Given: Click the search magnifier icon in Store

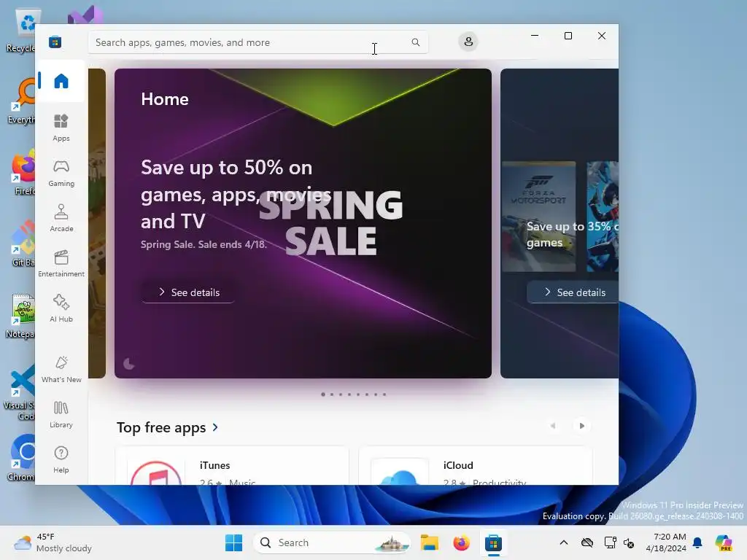Looking at the screenshot, I should (x=415, y=42).
